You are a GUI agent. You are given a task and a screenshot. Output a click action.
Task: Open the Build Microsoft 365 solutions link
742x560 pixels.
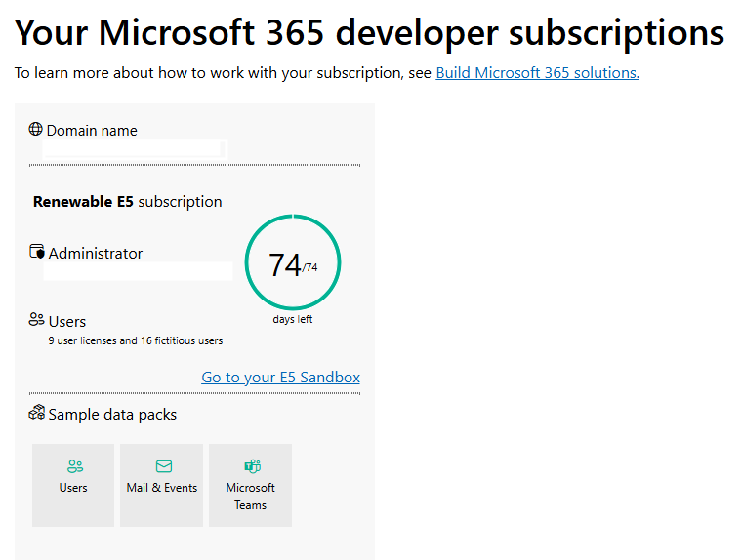[537, 73]
